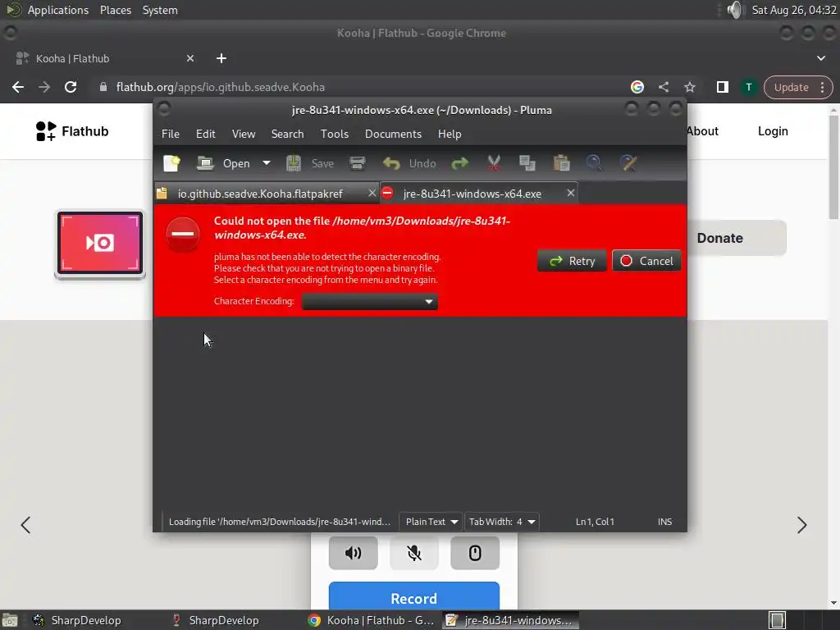Go back in Chrome browser
The height and width of the screenshot is (630, 840).
pyautogui.click(x=18, y=87)
